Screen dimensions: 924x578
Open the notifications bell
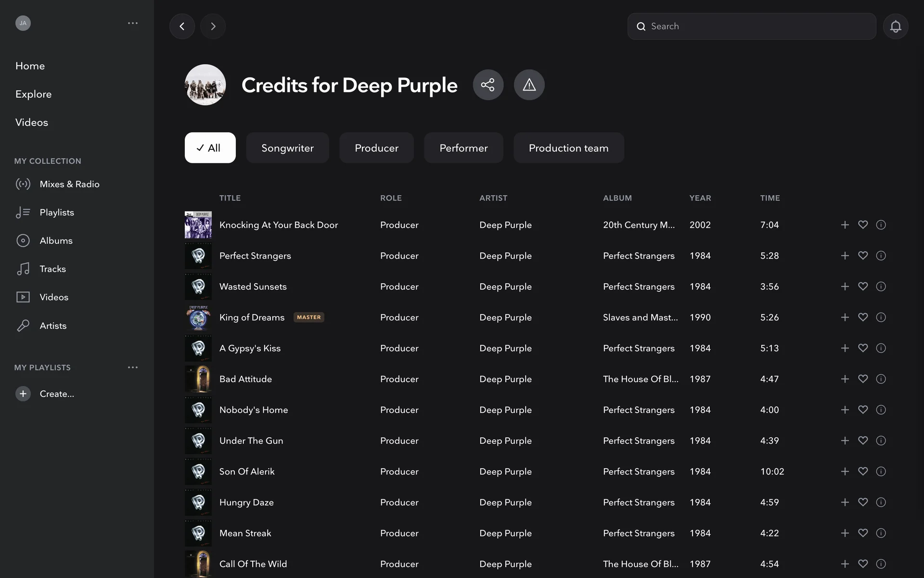(895, 26)
